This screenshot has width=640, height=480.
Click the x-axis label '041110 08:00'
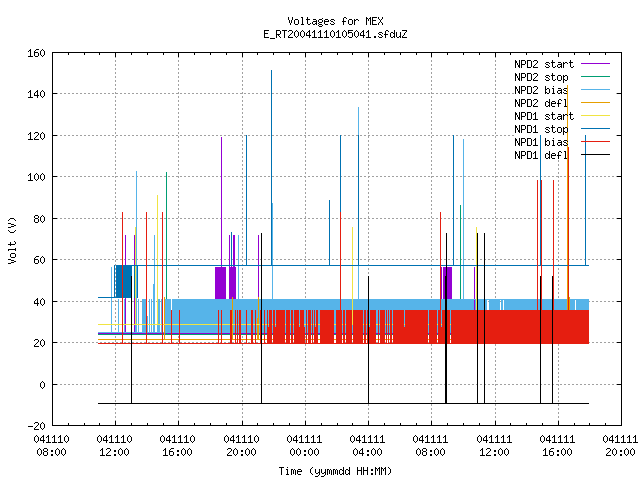click(51, 446)
